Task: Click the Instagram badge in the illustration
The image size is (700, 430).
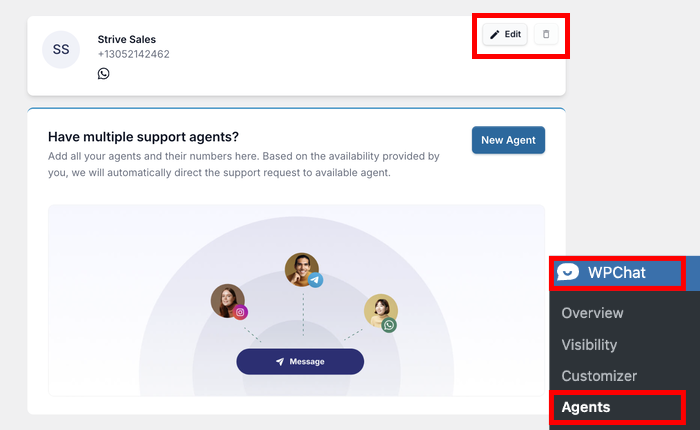Action: click(x=240, y=312)
